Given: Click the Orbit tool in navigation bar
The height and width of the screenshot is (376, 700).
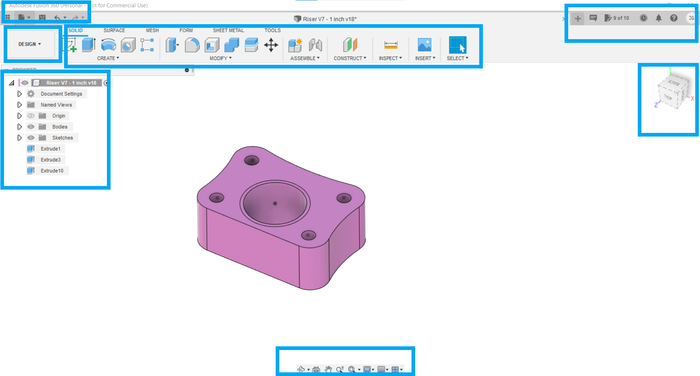Looking at the screenshot, I should [x=301, y=369].
